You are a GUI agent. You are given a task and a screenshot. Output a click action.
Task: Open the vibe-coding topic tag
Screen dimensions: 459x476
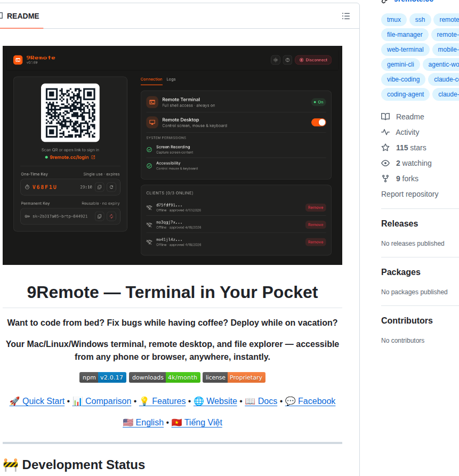tap(403, 79)
